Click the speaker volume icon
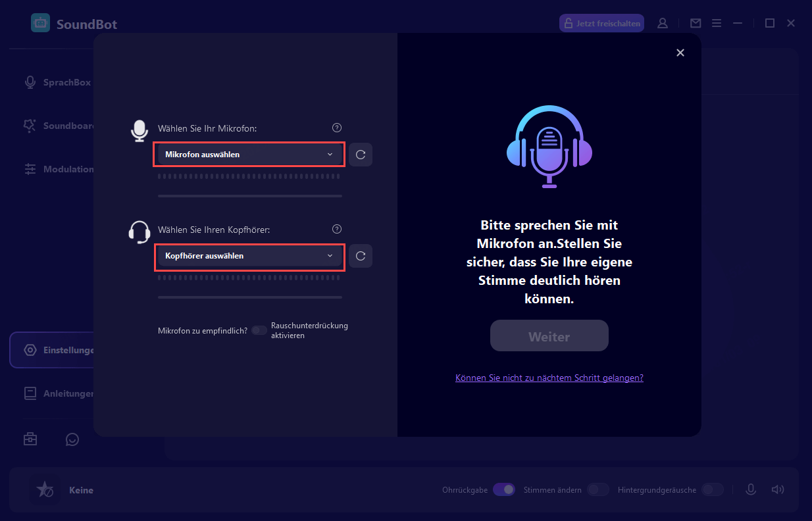 point(778,489)
